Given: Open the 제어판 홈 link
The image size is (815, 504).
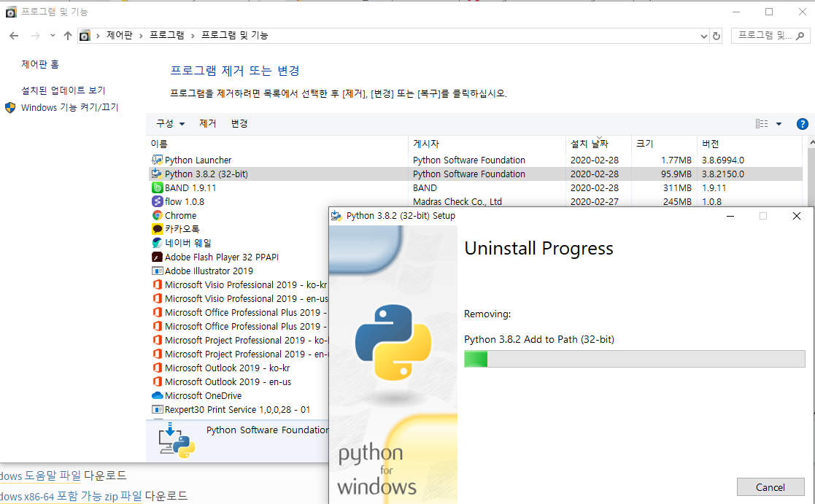Looking at the screenshot, I should [x=40, y=64].
